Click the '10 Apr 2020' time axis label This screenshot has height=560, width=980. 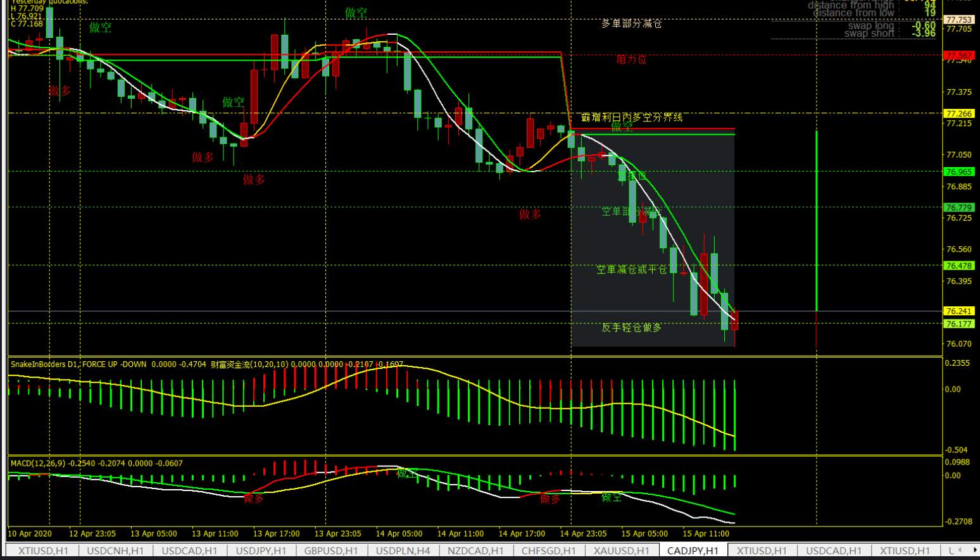point(30,533)
